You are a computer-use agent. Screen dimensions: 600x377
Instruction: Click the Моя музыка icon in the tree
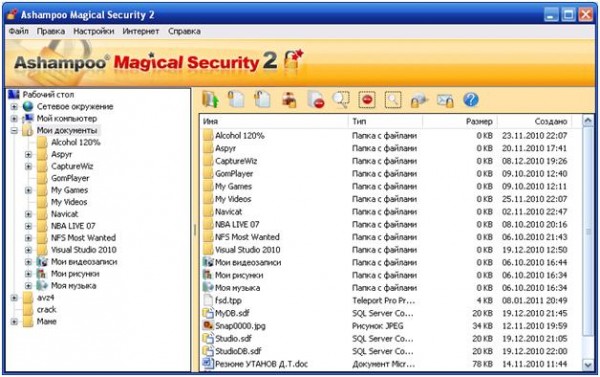tap(42, 286)
